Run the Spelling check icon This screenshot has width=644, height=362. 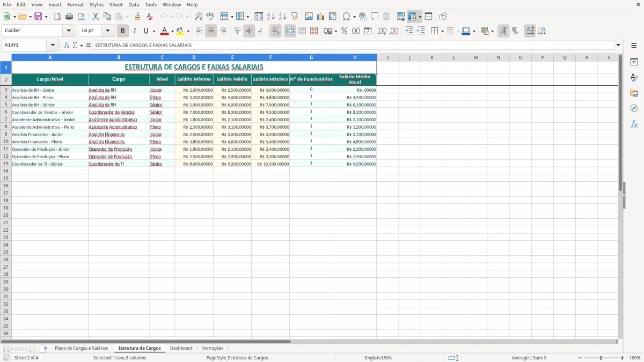pos(210,17)
